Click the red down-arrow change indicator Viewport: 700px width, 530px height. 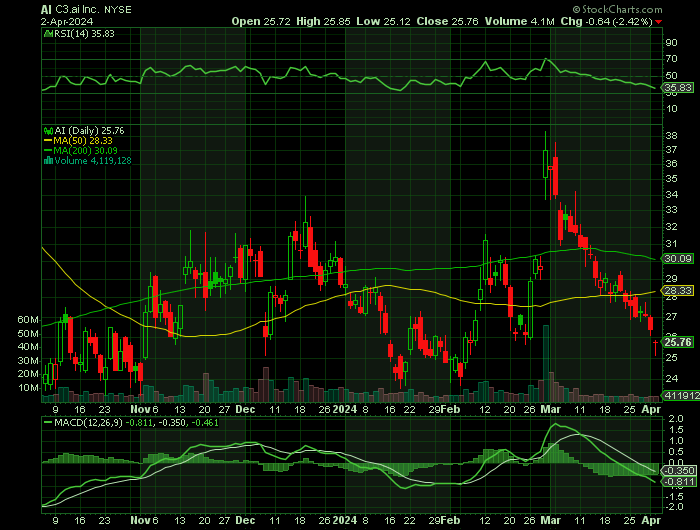coord(659,22)
